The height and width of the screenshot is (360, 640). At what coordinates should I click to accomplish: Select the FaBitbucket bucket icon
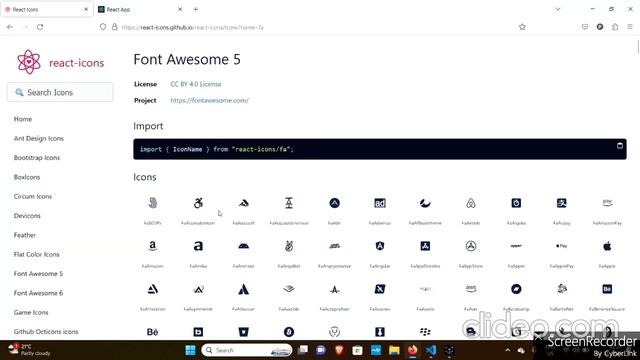tap(244, 332)
